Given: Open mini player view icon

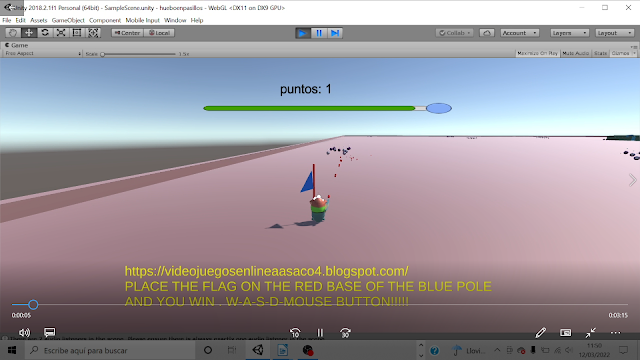Looking at the screenshot, I should pos(565,333).
